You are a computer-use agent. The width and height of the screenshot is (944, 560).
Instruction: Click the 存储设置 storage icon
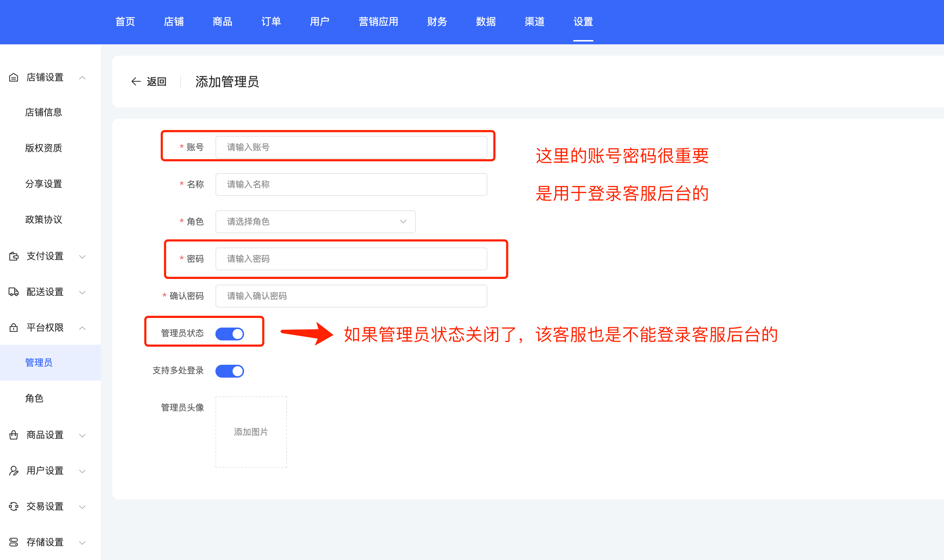pos(14,542)
